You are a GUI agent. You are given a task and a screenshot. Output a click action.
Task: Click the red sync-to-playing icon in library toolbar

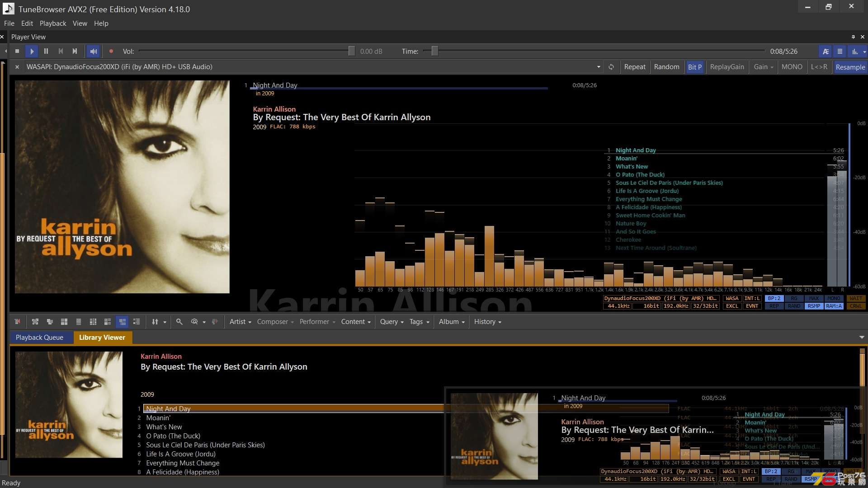coord(17,322)
